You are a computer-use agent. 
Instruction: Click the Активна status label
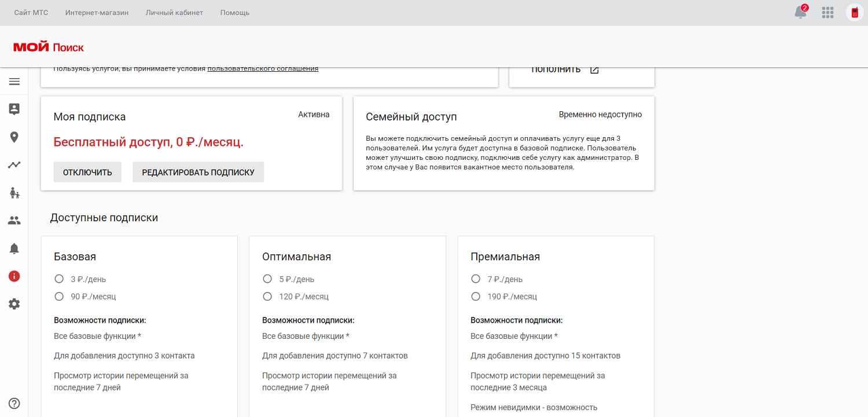click(x=314, y=115)
